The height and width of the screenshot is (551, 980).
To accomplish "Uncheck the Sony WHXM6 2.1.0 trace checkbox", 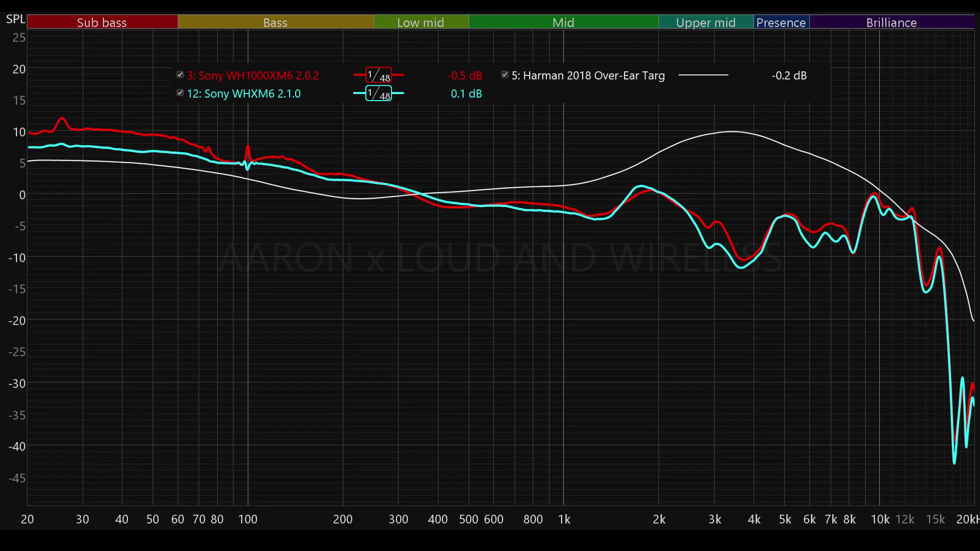I will click(180, 93).
